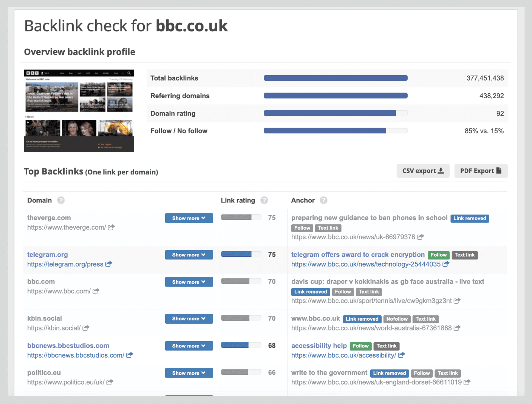
Task: Click the BBC homepage screenshot thumbnail
Action: [79, 111]
